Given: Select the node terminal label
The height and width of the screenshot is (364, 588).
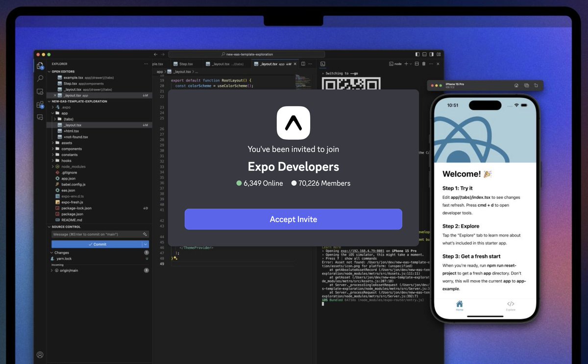Looking at the screenshot, I should click(x=395, y=64).
